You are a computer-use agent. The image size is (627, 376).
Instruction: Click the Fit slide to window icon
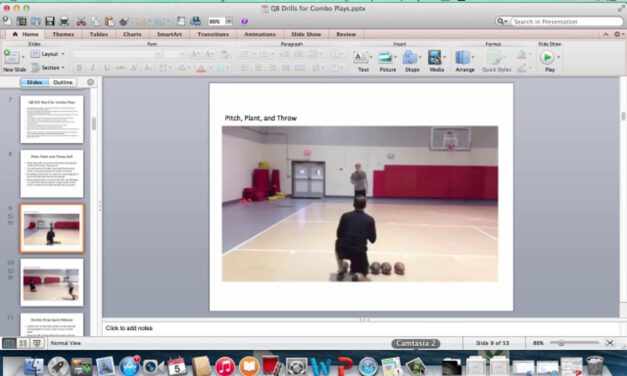click(x=610, y=343)
